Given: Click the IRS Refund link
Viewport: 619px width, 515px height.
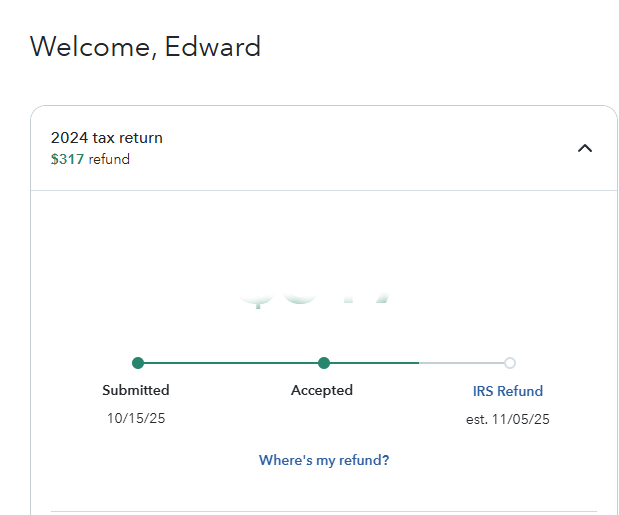Looking at the screenshot, I should pyautogui.click(x=508, y=391).
